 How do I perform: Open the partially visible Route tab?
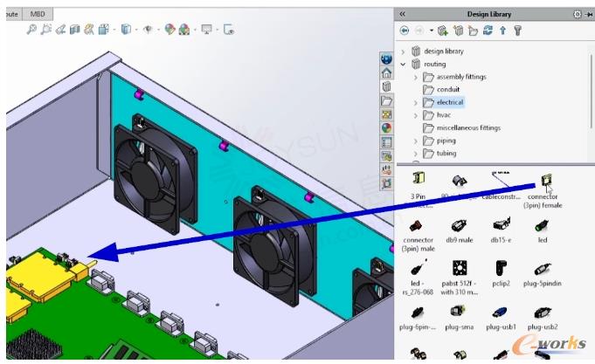tap(12, 14)
